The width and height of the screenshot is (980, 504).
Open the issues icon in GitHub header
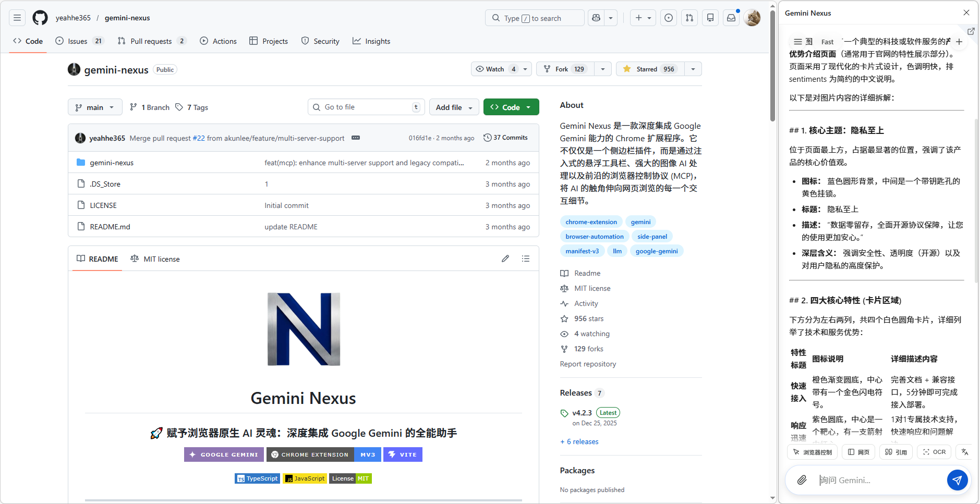tap(669, 18)
